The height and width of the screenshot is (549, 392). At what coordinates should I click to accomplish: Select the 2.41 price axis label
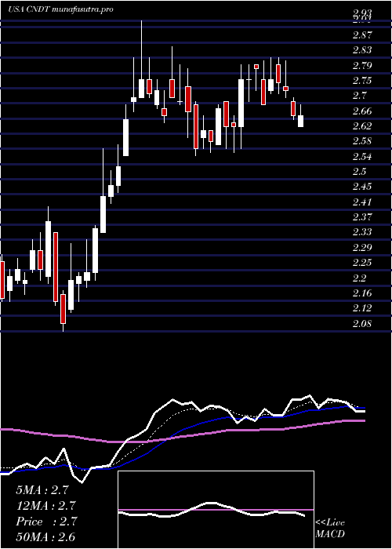(362, 202)
